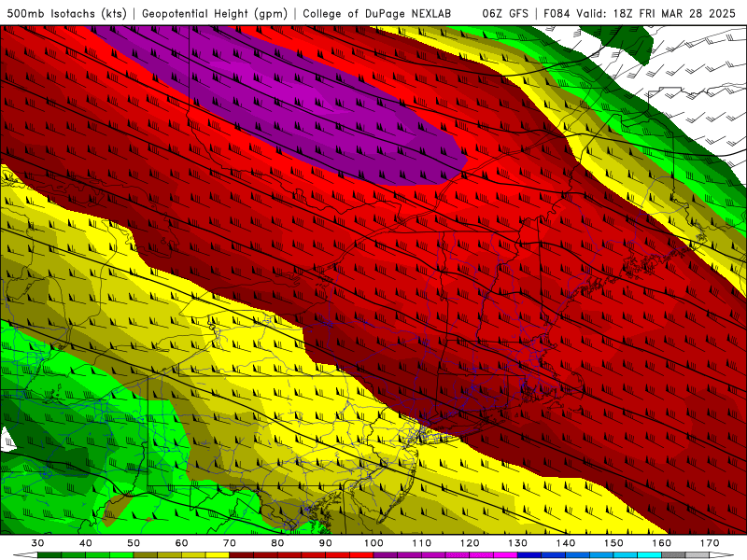
Task: Click the 30 label on the color scale
Action: [37, 543]
